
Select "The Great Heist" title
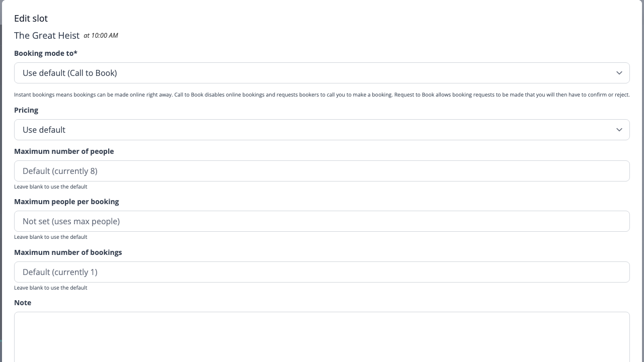(47, 35)
